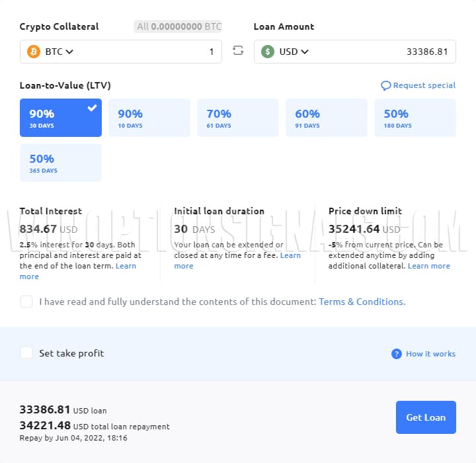Select the 50% 365 days LTV plan
476x463 pixels.
click(61, 163)
